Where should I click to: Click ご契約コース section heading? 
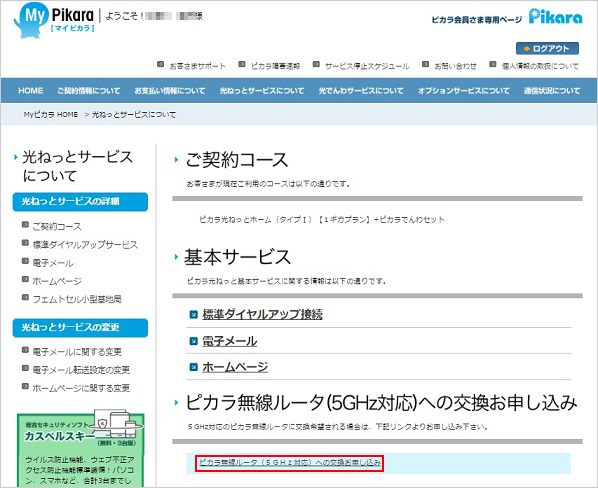click(236, 160)
